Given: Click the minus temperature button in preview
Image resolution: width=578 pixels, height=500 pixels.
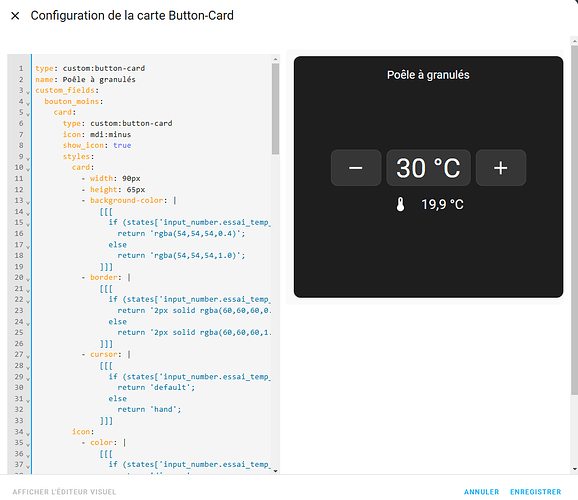Looking at the screenshot, I should pyautogui.click(x=356, y=168).
